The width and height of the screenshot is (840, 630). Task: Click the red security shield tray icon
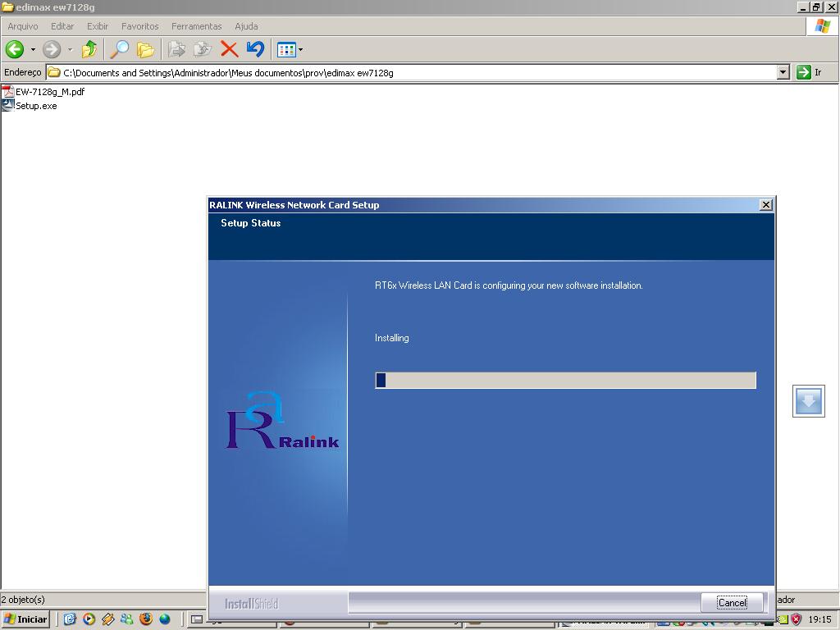797,620
